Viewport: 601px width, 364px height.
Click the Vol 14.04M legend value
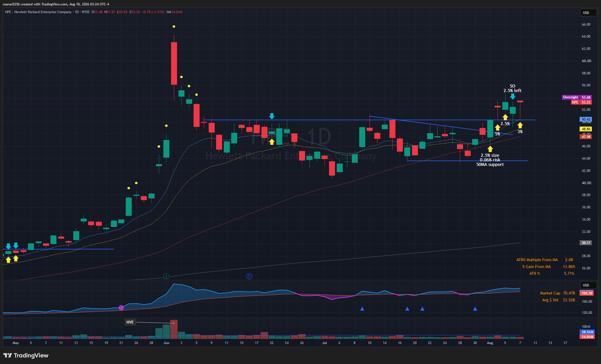click(174, 12)
